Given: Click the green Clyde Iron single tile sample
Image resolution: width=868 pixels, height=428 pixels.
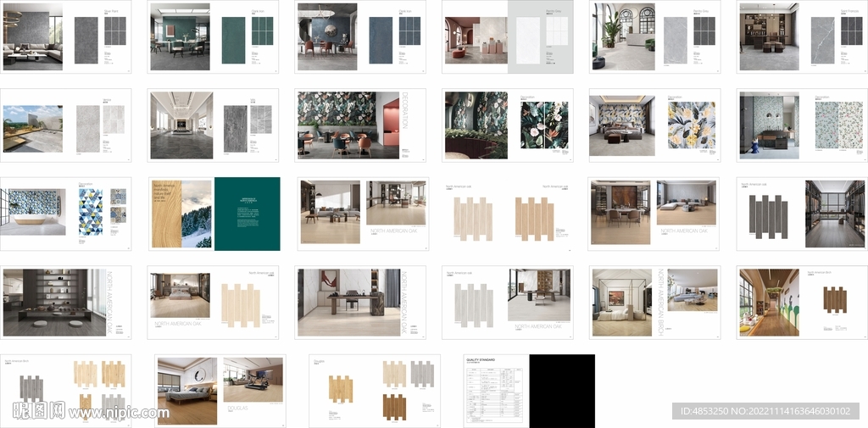Looking at the screenshot, I should (233, 41).
